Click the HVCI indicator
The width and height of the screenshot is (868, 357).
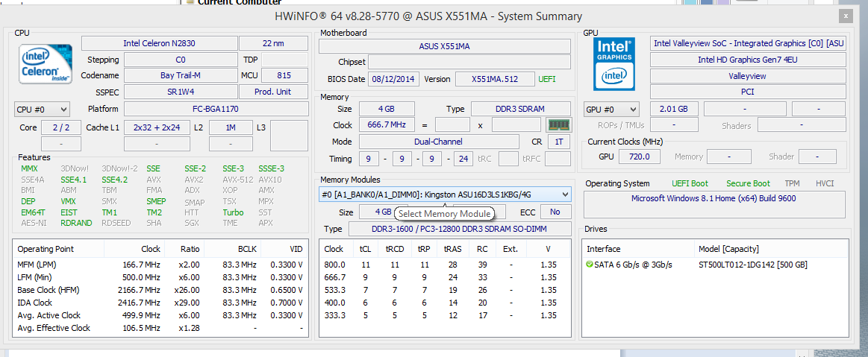[824, 183]
